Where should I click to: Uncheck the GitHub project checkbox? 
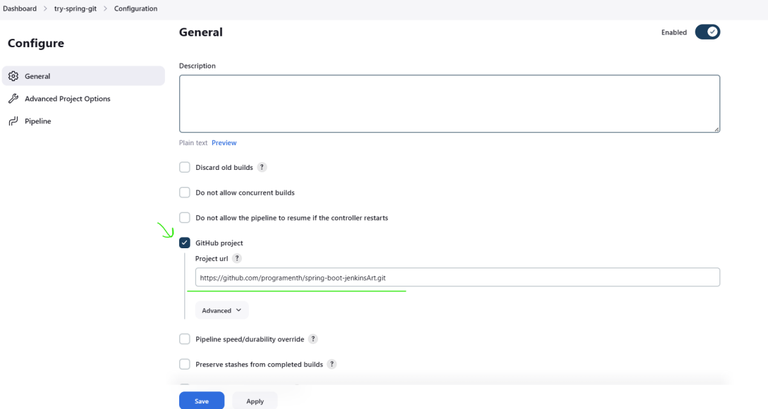[x=185, y=242]
